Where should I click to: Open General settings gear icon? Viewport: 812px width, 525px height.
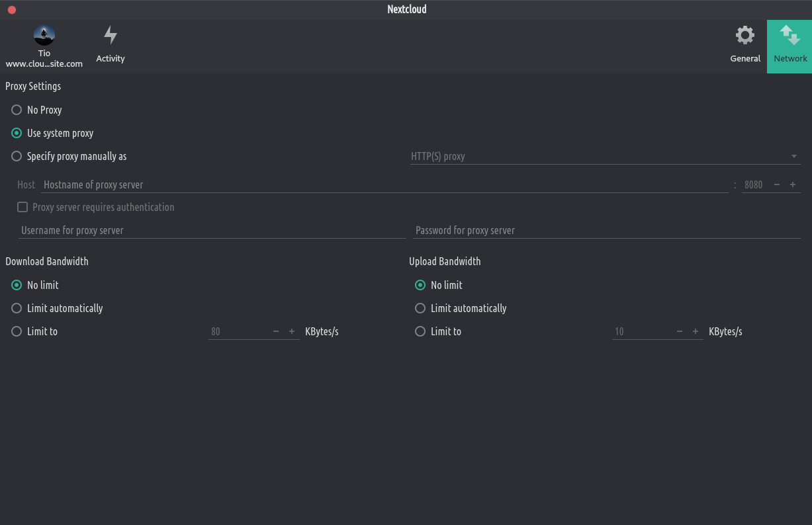point(745,36)
